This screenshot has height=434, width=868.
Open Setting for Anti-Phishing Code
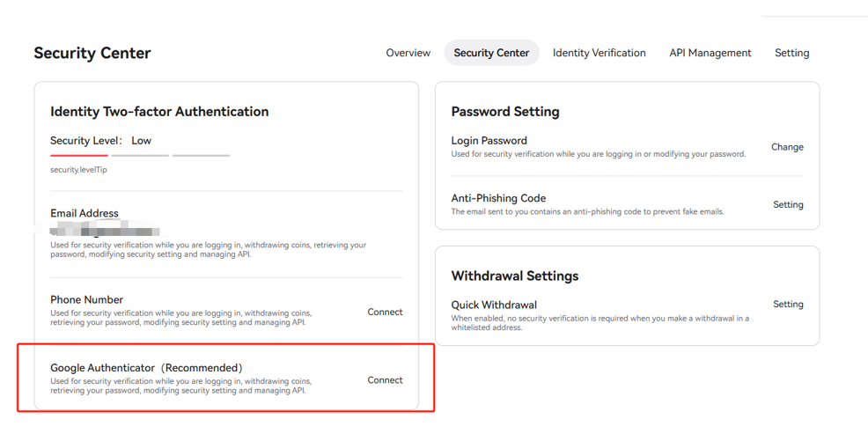point(788,205)
